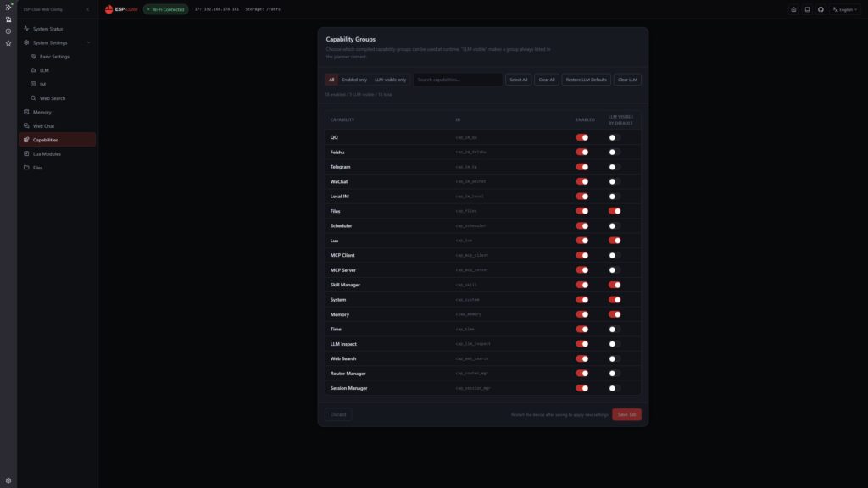Image resolution: width=868 pixels, height=488 pixels.
Task: Click the Discard button
Action: coord(337,414)
